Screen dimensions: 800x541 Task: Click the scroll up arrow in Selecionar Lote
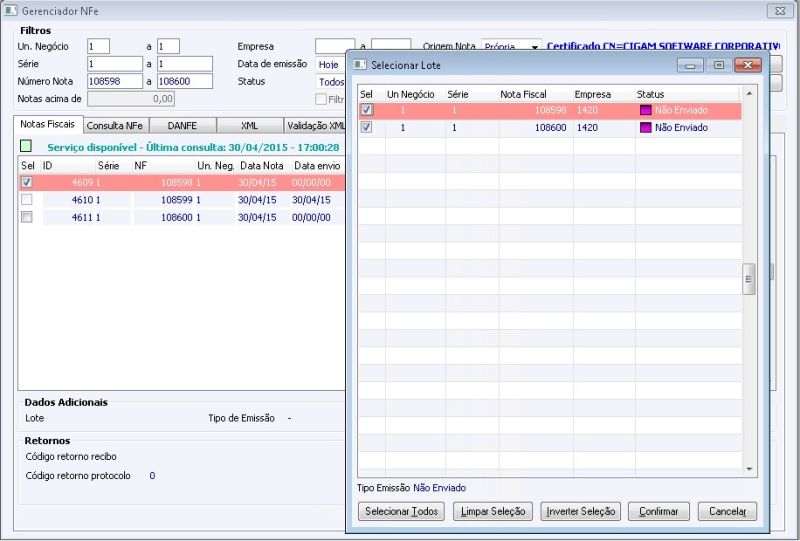click(749, 93)
